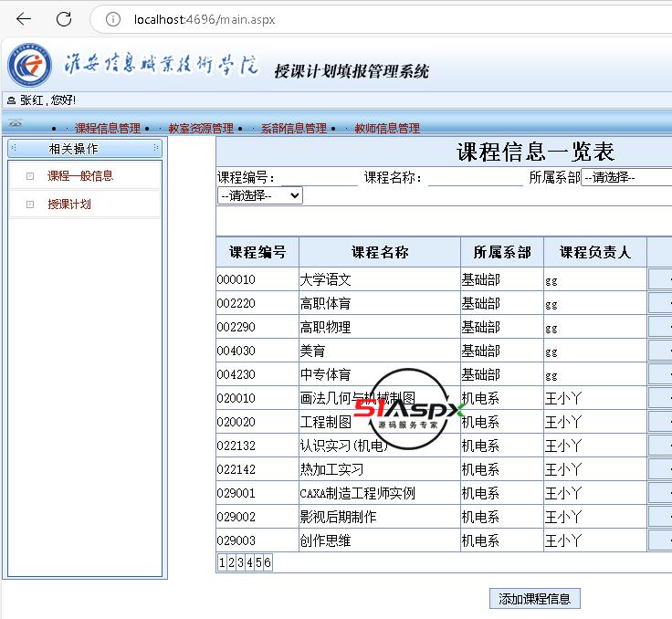This screenshot has width=672, height=619.
Task: Click the small icon left of the menu bar
Action: click(x=15, y=123)
